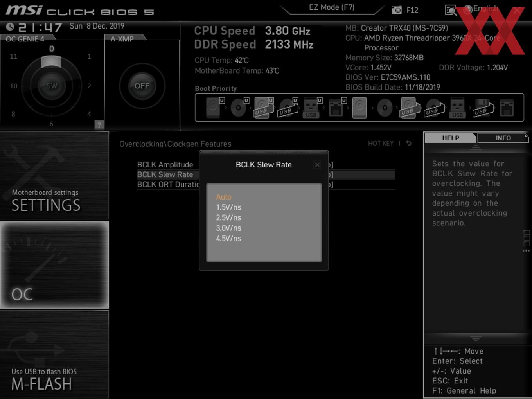Click the screenshot camera F12 icon
Image resolution: width=532 pixels, height=399 pixels.
tap(397, 10)
